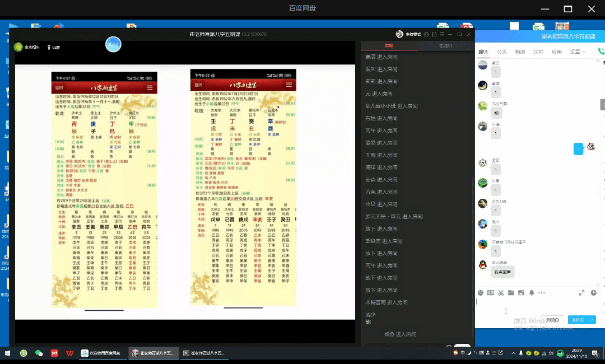Viewport: 605px width, 364px height.
Task: Expand the chat input area
Action: [x=581, y=293]
